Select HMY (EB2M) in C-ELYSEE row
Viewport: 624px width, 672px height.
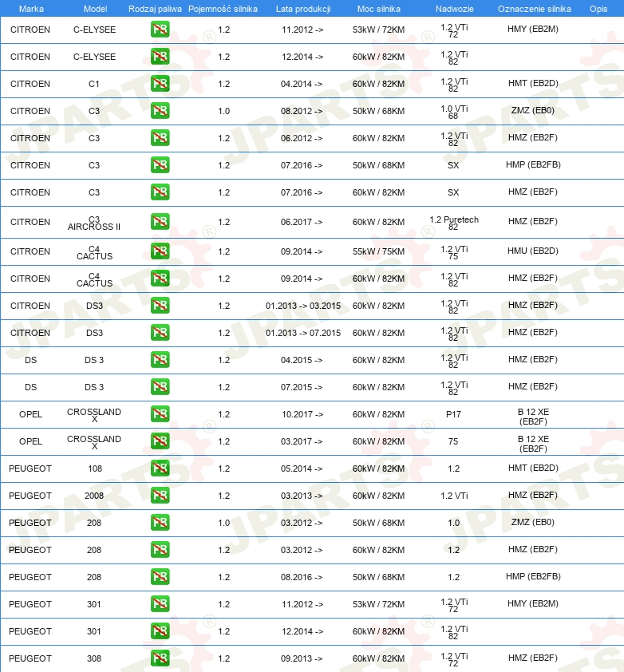point(533,29)
